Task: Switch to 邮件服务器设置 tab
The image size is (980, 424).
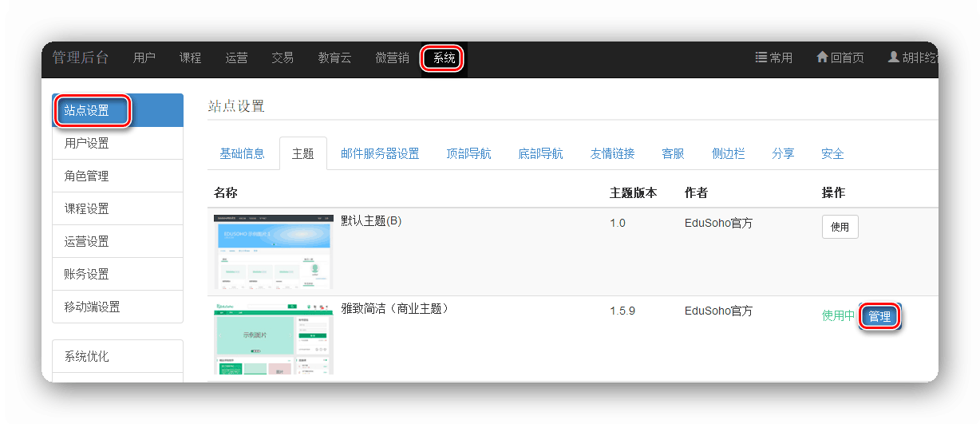Action: (380, 153)
